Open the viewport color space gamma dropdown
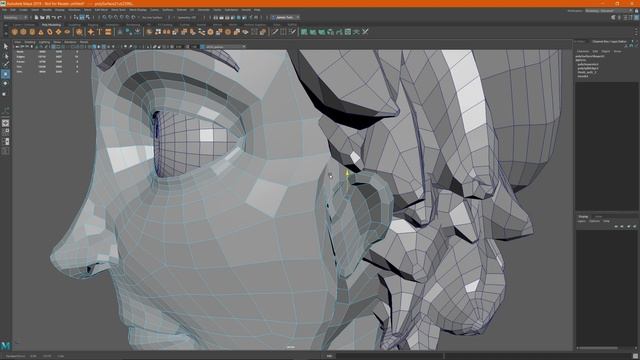 [225, 47]
